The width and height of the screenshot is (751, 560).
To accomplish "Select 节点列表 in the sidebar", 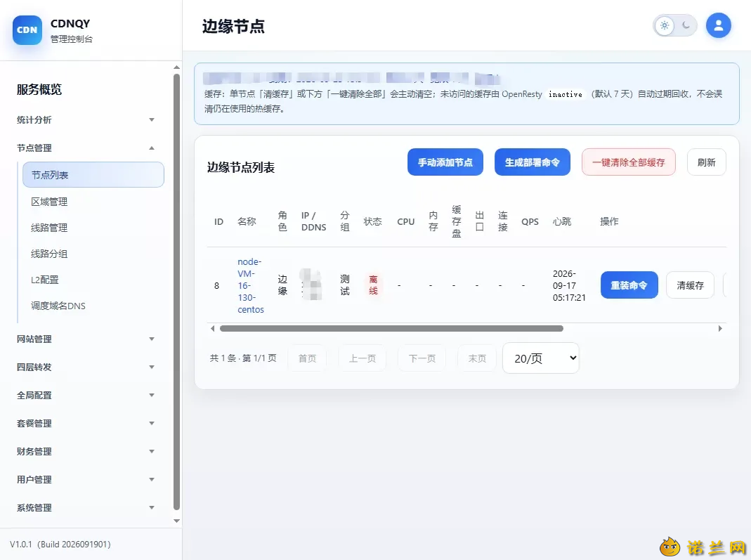I will point(93,175).
